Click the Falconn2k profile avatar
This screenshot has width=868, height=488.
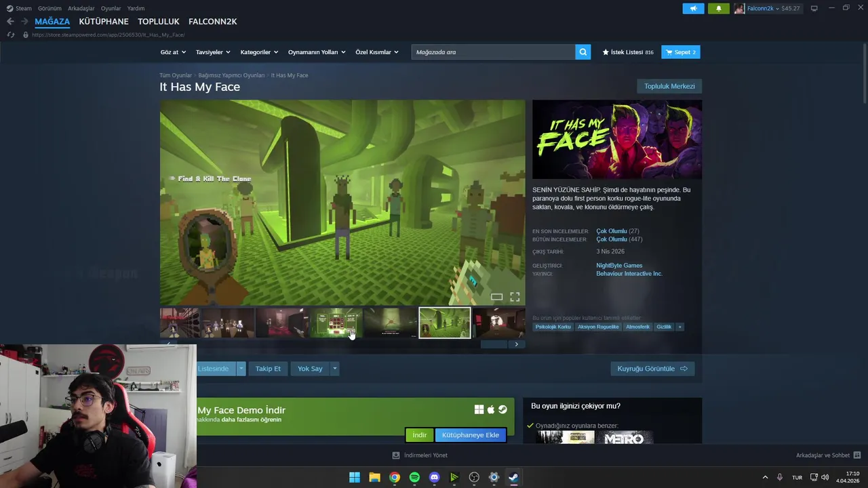pos(739,9)
